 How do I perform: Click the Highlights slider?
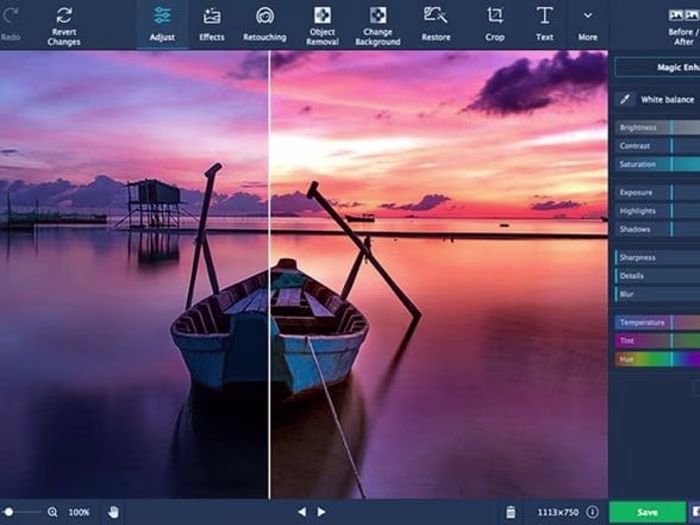click(x=657, y=211)
